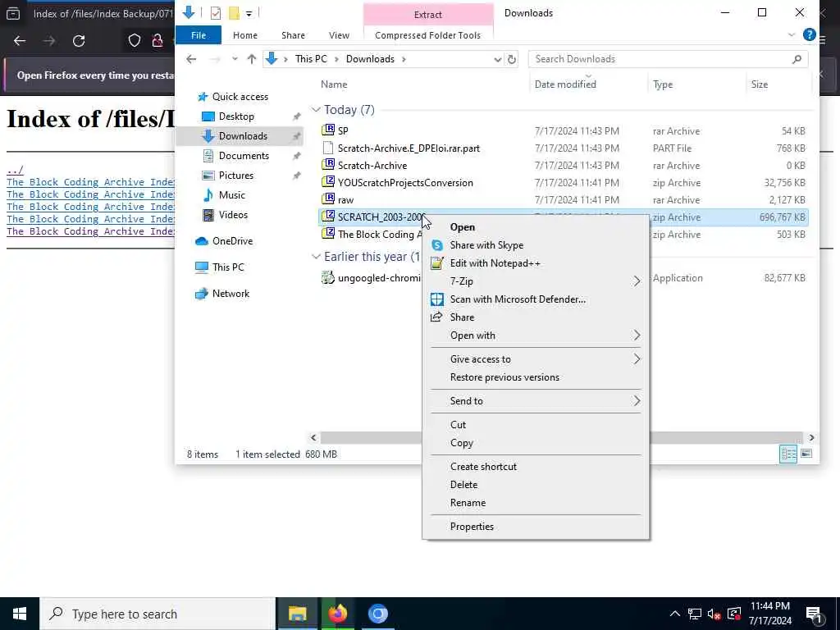Open File Explorer from the taskbar
The height and width of the screenshot is (630, 840).
coord(297,614)
